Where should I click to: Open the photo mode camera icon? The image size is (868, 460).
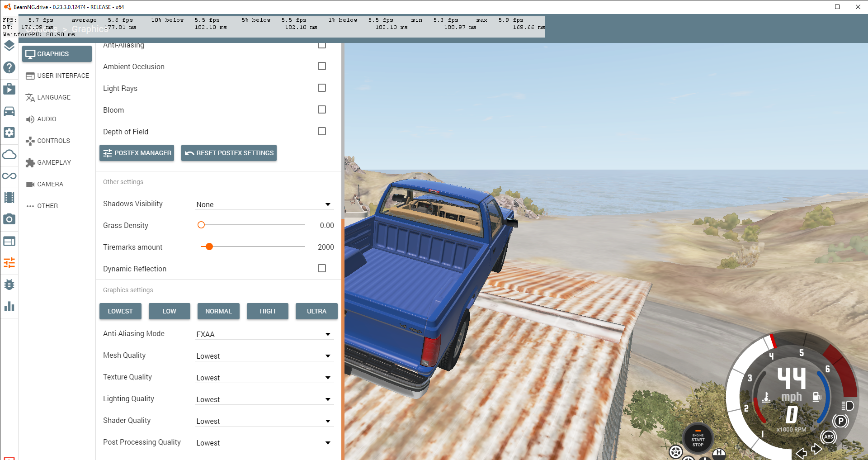click(9, 219)
